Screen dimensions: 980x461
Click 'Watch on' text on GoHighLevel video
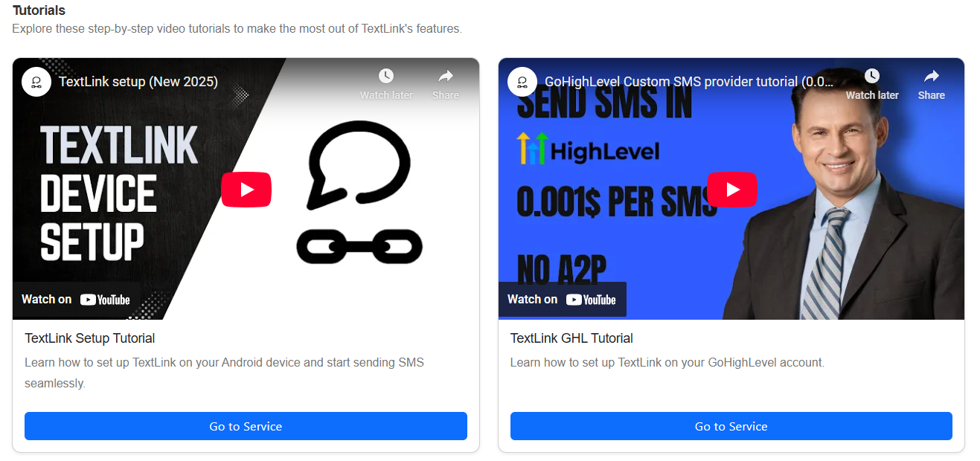click(532, 300)
